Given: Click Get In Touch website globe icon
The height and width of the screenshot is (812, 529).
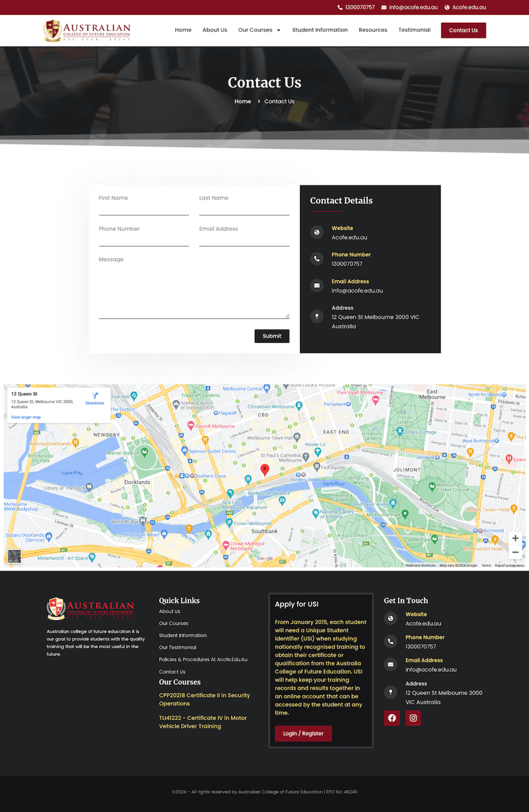Looking at the screenshot, I should pyautogui.click(x=390, y=618).
